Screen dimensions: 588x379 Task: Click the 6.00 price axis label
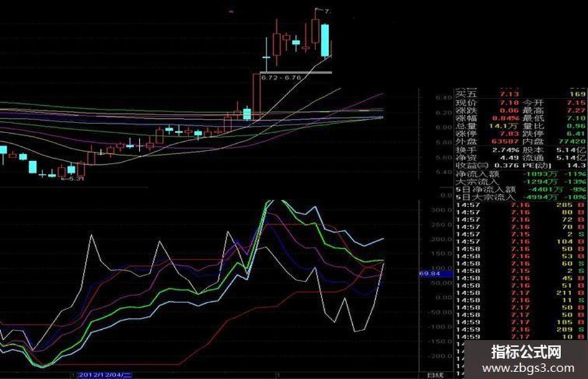point(444,128)
